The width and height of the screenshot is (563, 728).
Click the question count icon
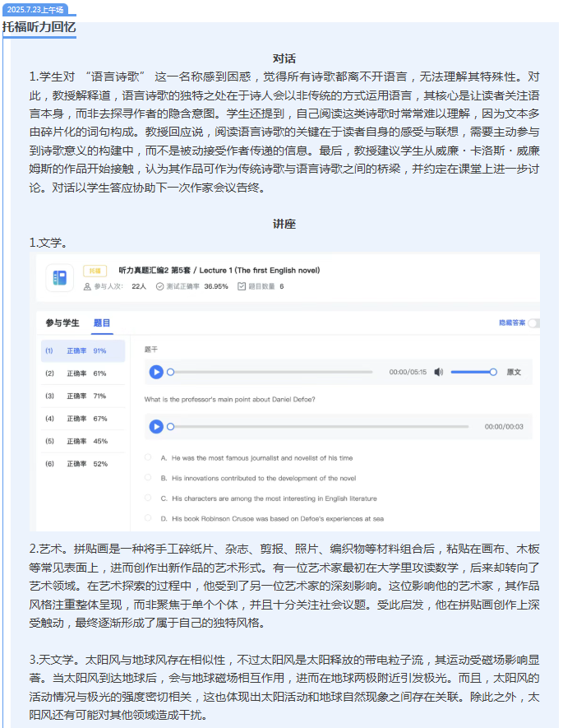242,286
